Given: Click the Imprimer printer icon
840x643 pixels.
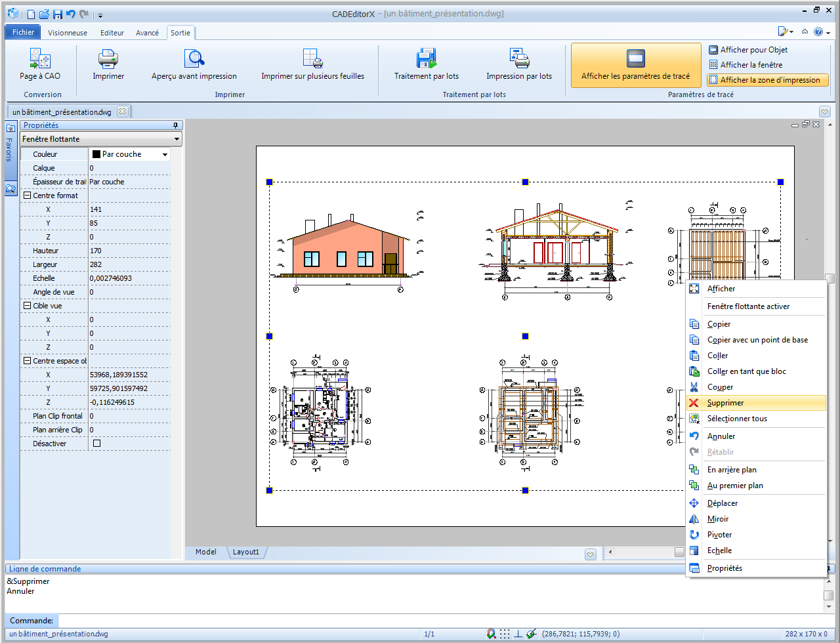Looking at the screenshot, I should pos(108,60).
